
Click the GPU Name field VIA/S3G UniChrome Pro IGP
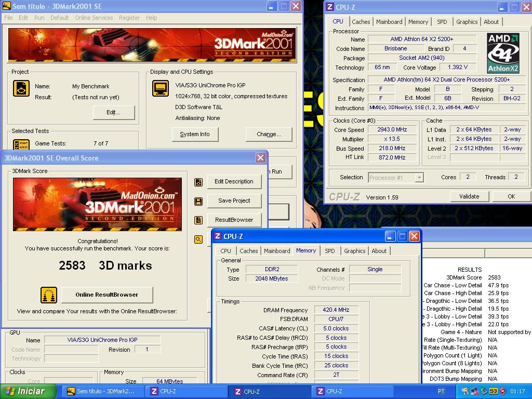point(102,340)
